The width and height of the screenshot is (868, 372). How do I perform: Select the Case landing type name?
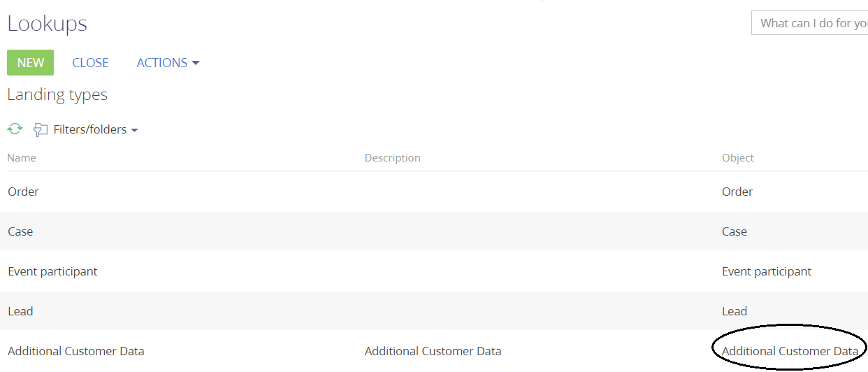click(x=20, y=231)
